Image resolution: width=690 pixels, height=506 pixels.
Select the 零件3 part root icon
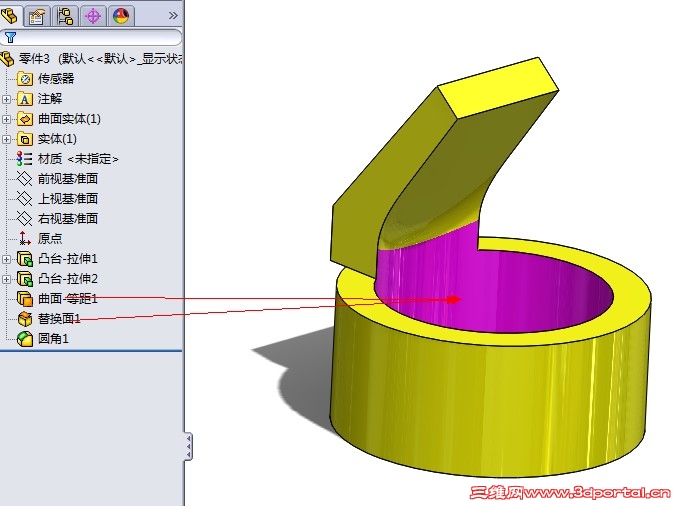tap(7, 59)
